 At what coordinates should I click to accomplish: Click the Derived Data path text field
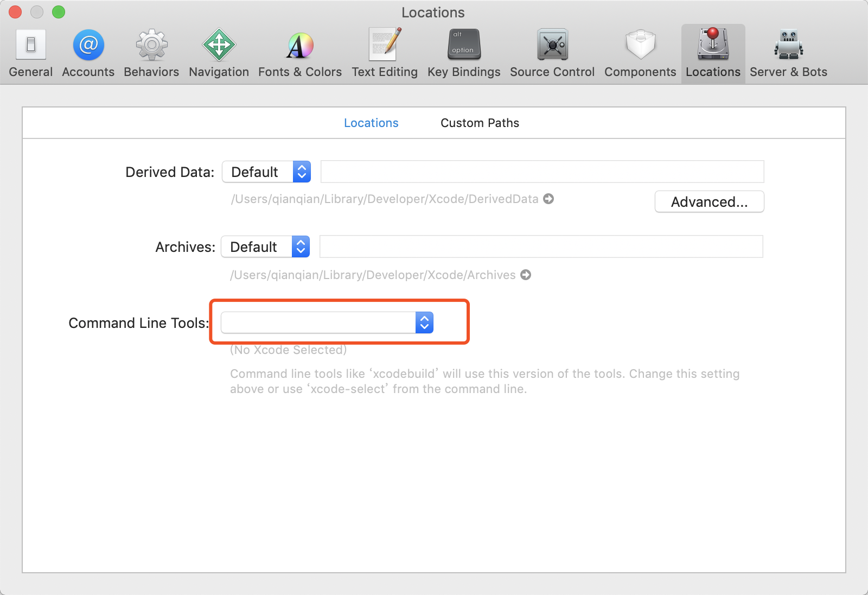pyautogui.click(x=542, y=172)
